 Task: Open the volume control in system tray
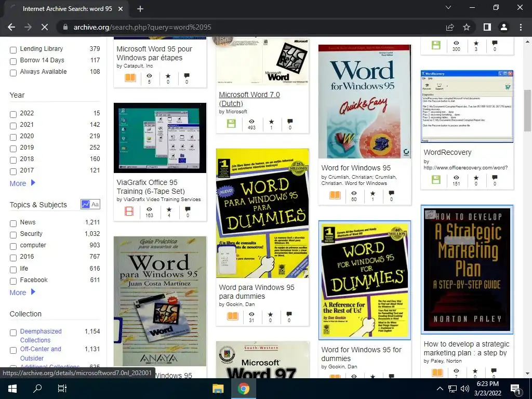coord(465,389)
